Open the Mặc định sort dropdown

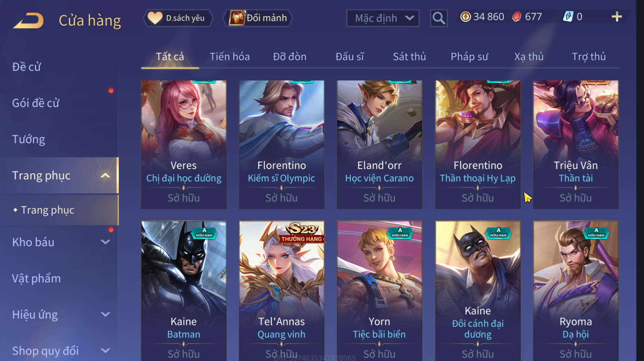coord(383,18)
